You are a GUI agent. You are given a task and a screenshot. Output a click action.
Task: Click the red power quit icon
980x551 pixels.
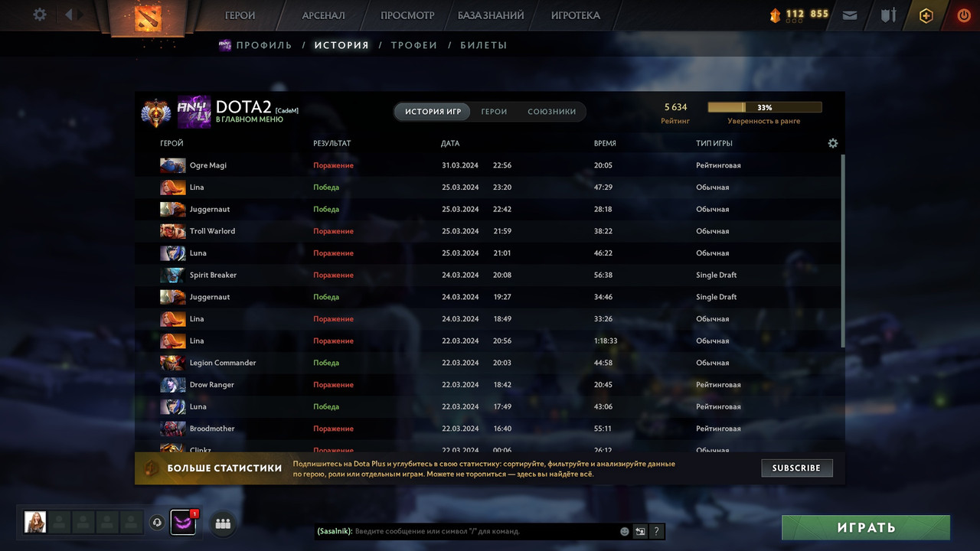(964, 15)
